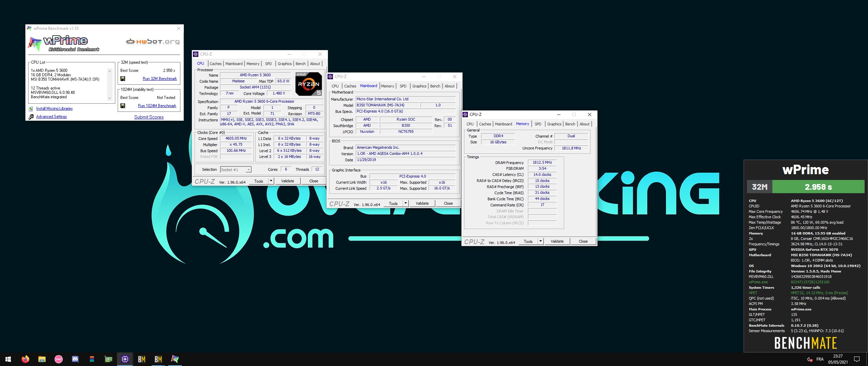The width and height of the screenshot is (868, 366).
Task: Click the colorful bars taskbar icon
Action: click(92, 359)
